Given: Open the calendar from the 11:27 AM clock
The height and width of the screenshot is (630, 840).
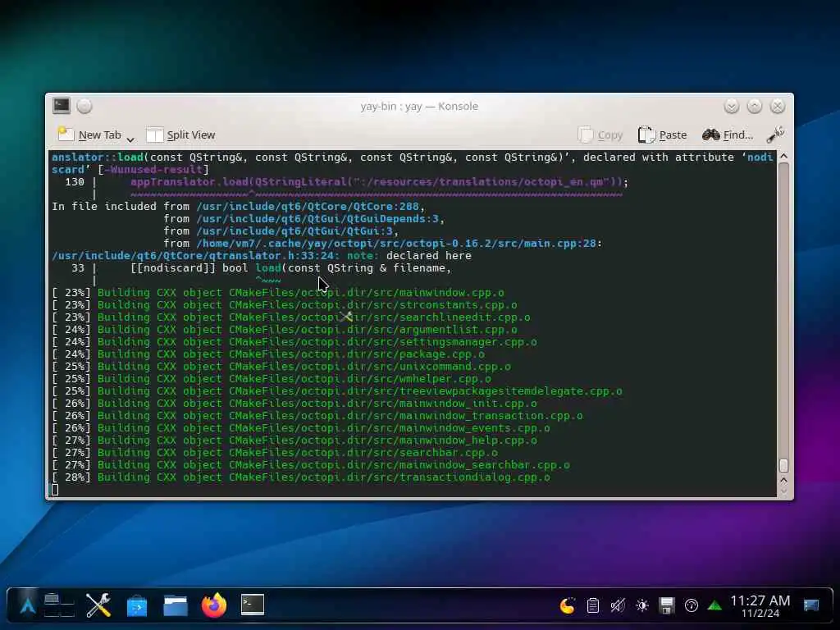Looking at the screenshot, I should [x=760, y=606].
